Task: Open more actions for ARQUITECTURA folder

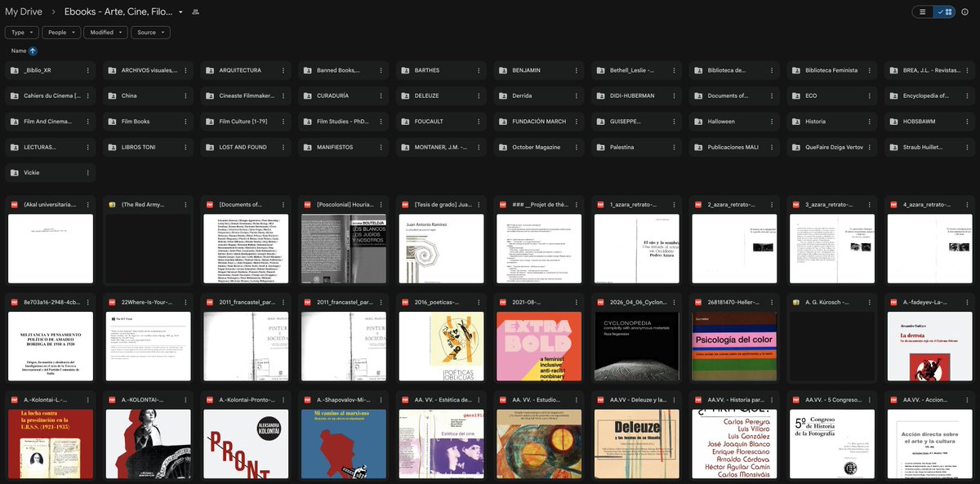Action: (x=284, y=70)
